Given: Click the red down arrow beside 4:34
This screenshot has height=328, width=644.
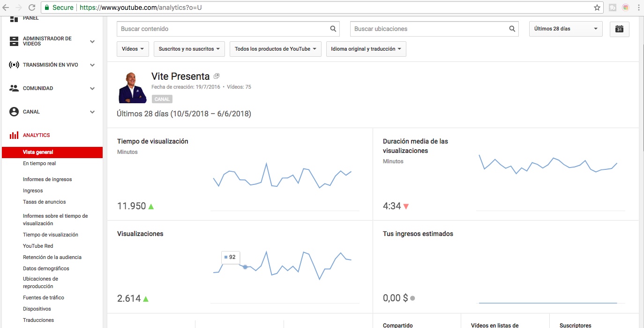Looking at the screenshot, I should tap(406, 206).
